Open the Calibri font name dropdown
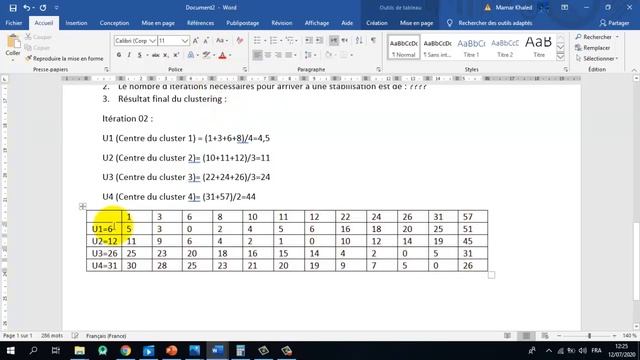The width and height of the screenshot is (640, 360). click(152, 40)
